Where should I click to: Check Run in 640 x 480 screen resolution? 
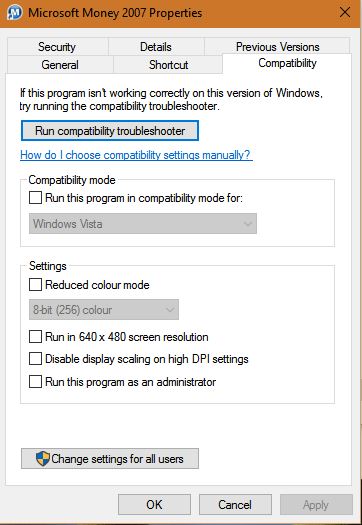(x=35, y=336)
